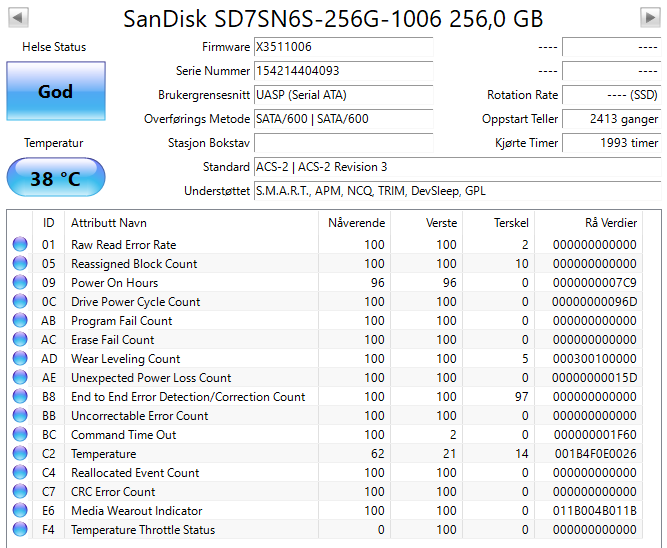Select the Power On Hours attribute name
This screenshot has height=548, width=667.
(x=114, y=283)
